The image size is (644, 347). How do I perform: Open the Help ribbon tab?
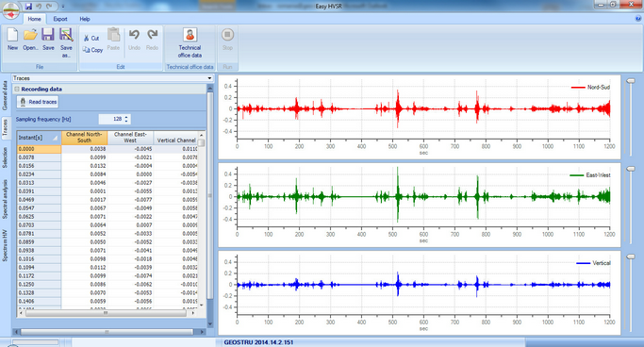click(85, 19)
